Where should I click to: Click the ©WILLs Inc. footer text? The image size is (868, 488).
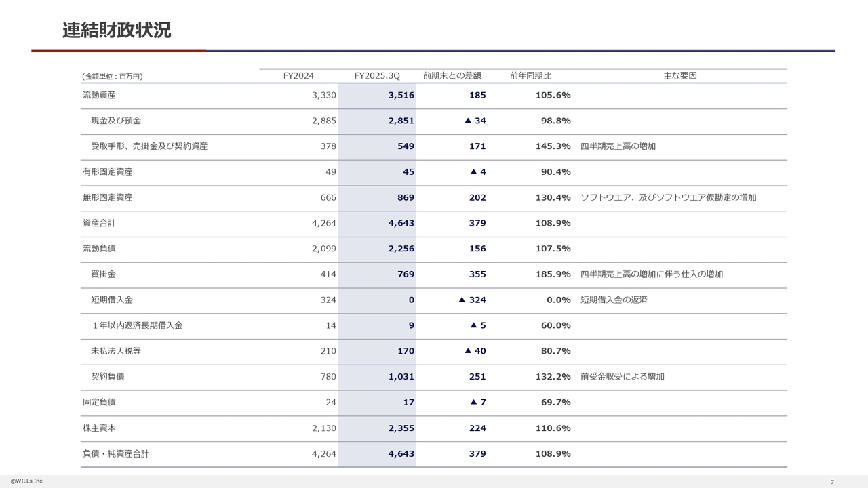[x=27, y=481]
